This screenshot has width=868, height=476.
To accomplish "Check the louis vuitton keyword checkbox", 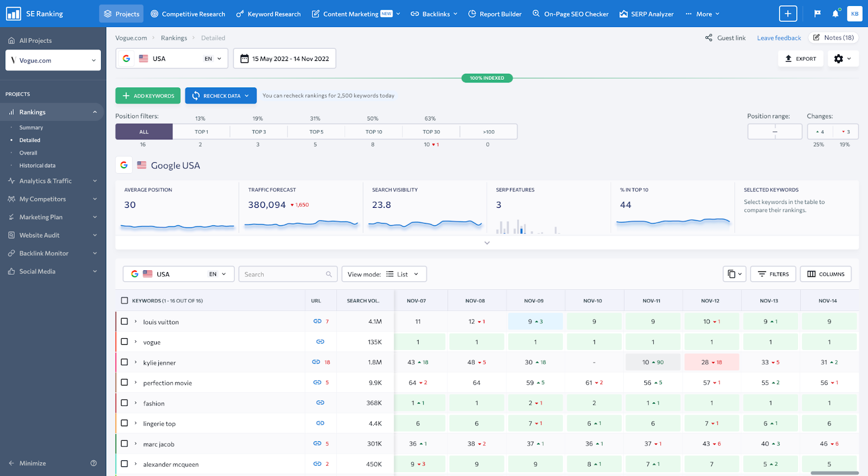I will (124, 321).
